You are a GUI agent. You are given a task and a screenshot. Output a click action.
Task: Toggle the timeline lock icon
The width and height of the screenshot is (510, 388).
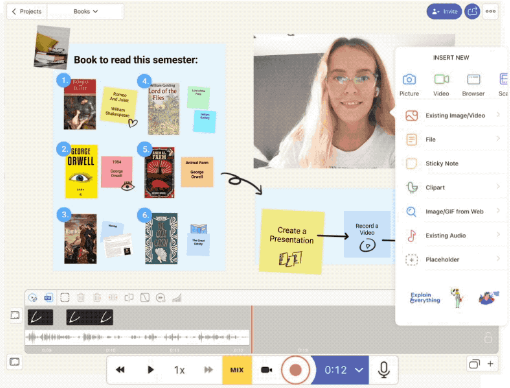[x=488, y=338]
